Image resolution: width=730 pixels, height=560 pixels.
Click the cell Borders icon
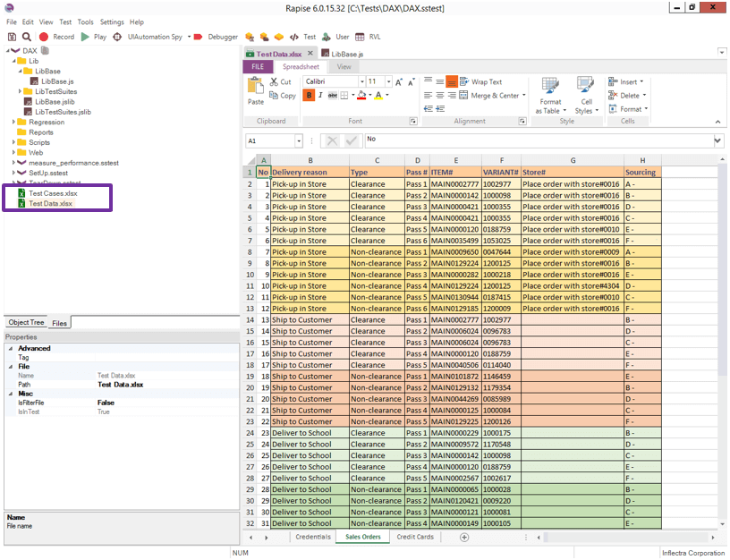click(x=344, y=96)
